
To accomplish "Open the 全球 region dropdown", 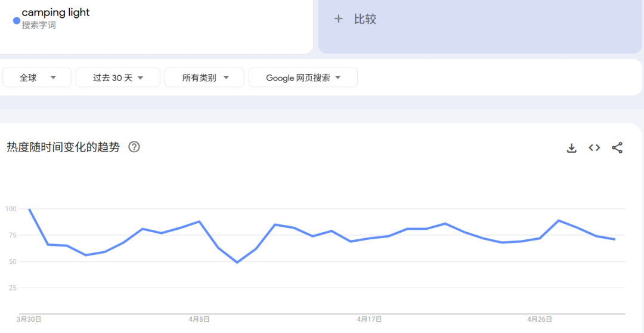I will click(x=37, y=78).
